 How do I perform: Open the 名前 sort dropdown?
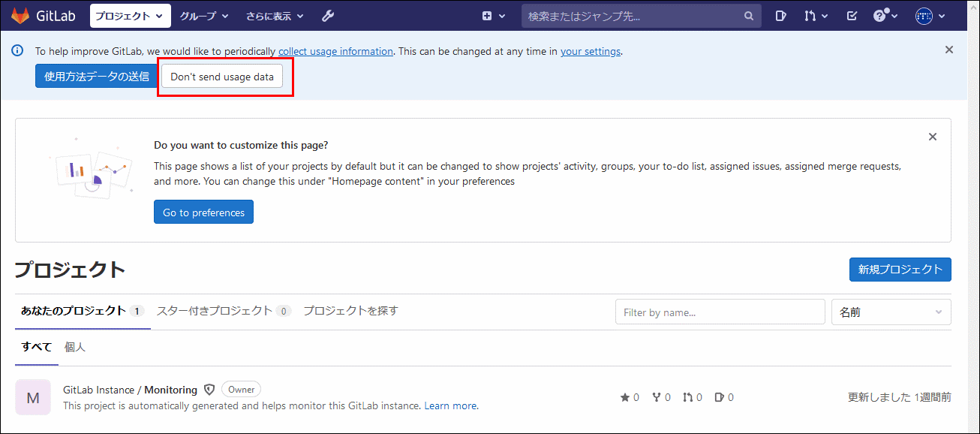pyautogui.click(x=891, y=312)
